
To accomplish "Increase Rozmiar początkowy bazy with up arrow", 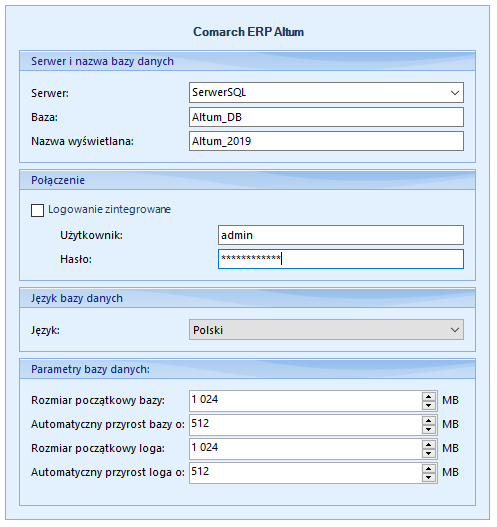I will (428, 397).
